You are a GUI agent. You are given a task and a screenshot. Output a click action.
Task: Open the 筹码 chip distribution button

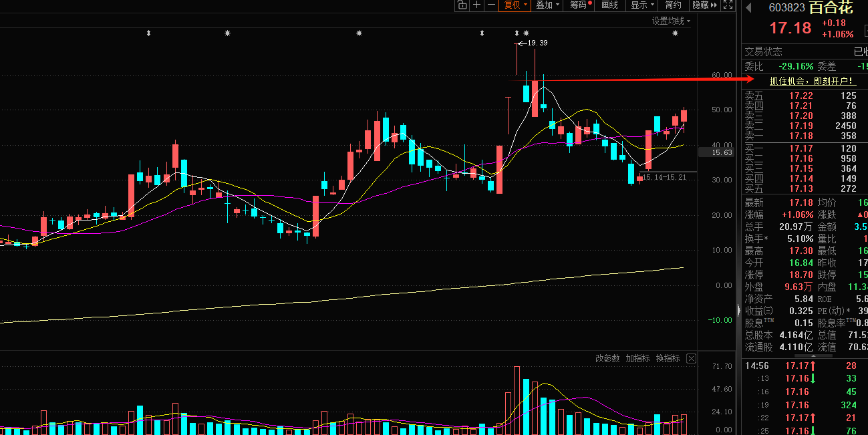[580, 5]
